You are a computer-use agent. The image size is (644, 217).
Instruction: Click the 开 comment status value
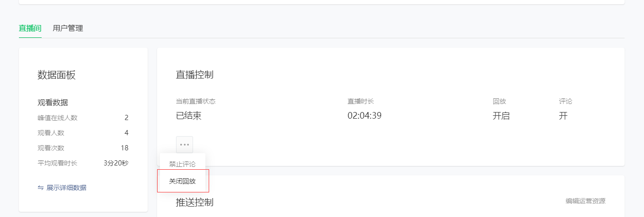[563, 116]
